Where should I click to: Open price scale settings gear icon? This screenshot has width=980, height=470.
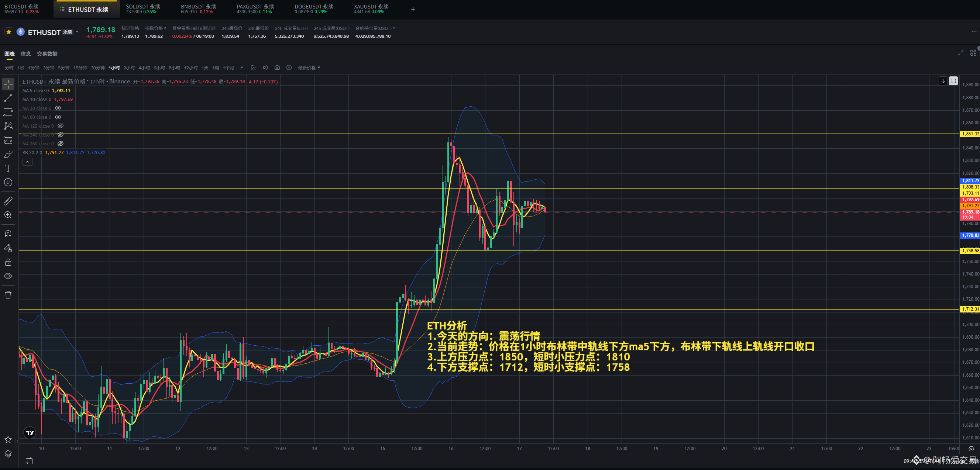click(971, 449)
